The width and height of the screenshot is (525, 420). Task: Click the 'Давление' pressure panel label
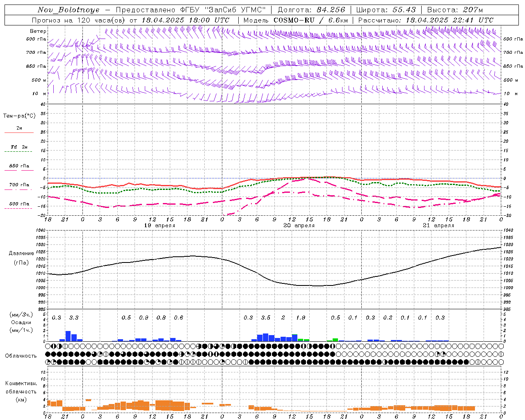click(x=21, y=253)
